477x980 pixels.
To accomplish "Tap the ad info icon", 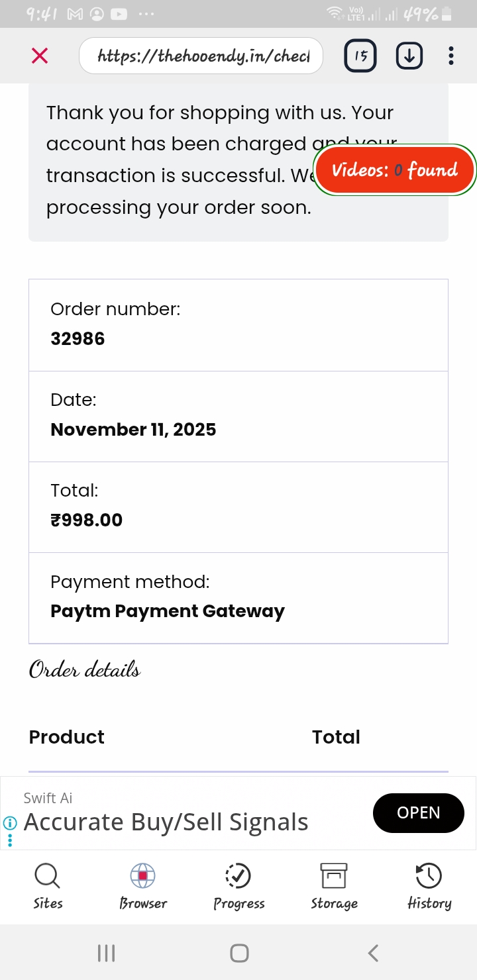I will point(10,823).
